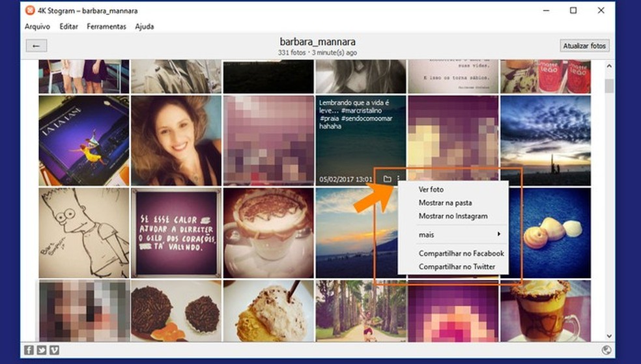Click the vertical scrollbar thumb

click(x=609, y=86)
